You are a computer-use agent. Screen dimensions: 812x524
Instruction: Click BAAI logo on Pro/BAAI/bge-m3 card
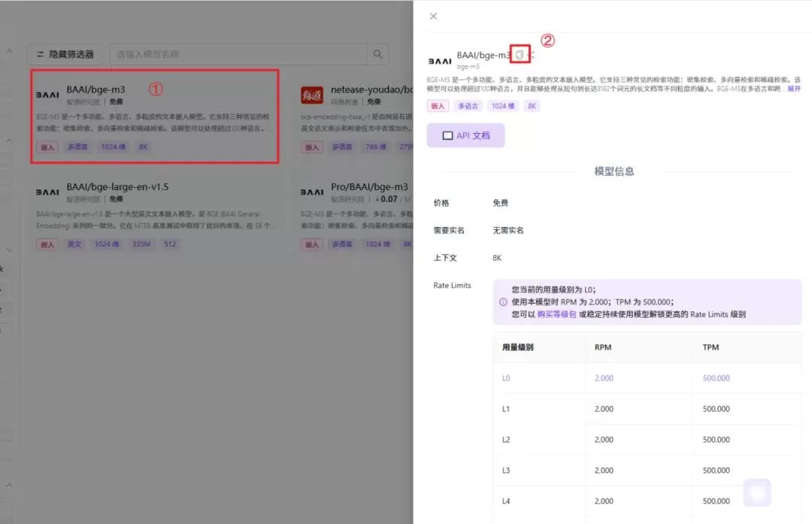point(312,192)
